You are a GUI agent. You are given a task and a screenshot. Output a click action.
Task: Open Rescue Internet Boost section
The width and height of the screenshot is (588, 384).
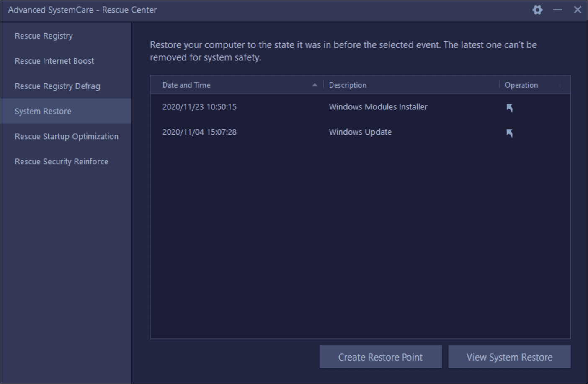coord(66,61)
